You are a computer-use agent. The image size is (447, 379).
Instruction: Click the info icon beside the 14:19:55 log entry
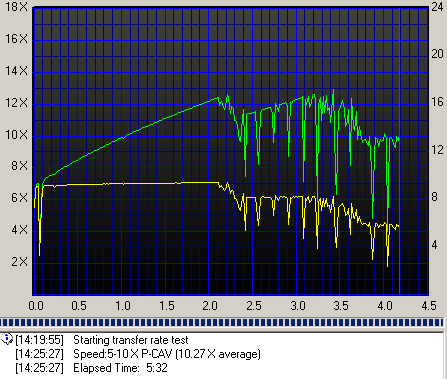(7, 339)
